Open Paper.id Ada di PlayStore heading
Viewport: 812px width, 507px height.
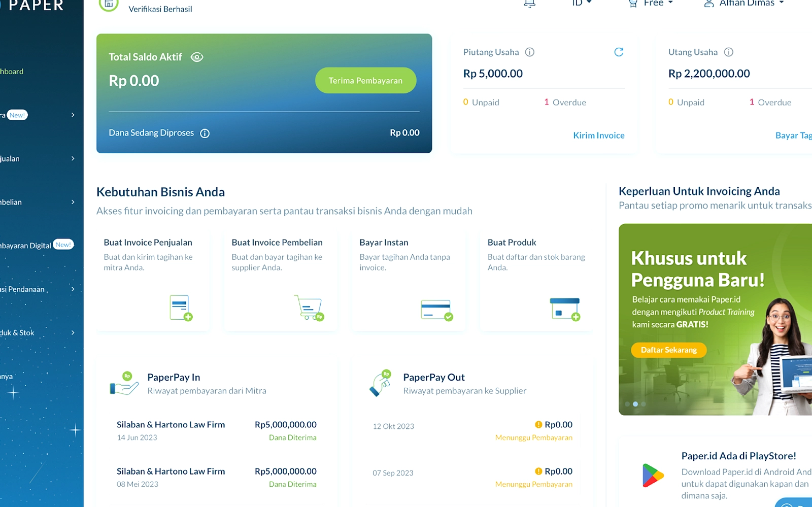pyautogui.click(x=738, y=456)
